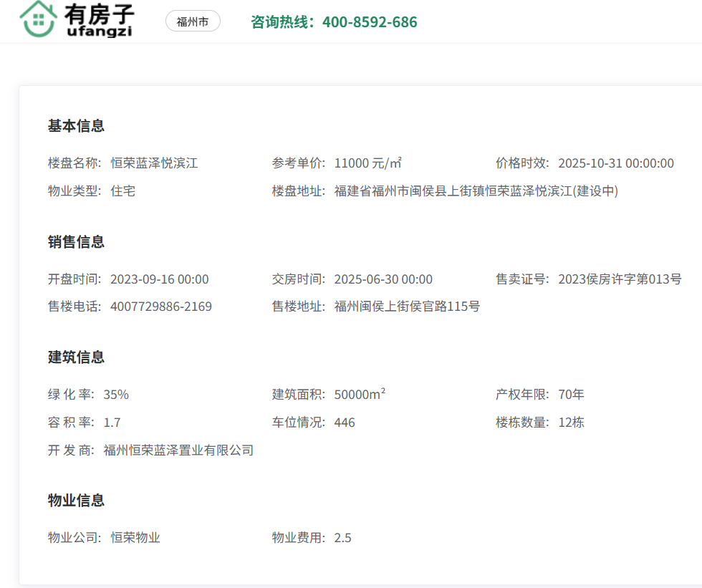
Task: Click the 有房子 ufangzi logo text
Action: pyautogui.click(x=99, y=20)
